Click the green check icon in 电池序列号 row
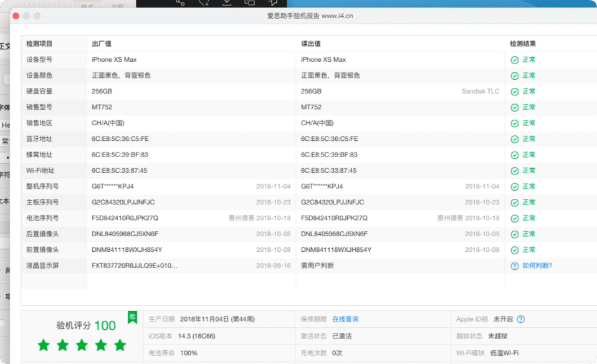This screenshot has width=597, height=364. click(x=514, y=218)
